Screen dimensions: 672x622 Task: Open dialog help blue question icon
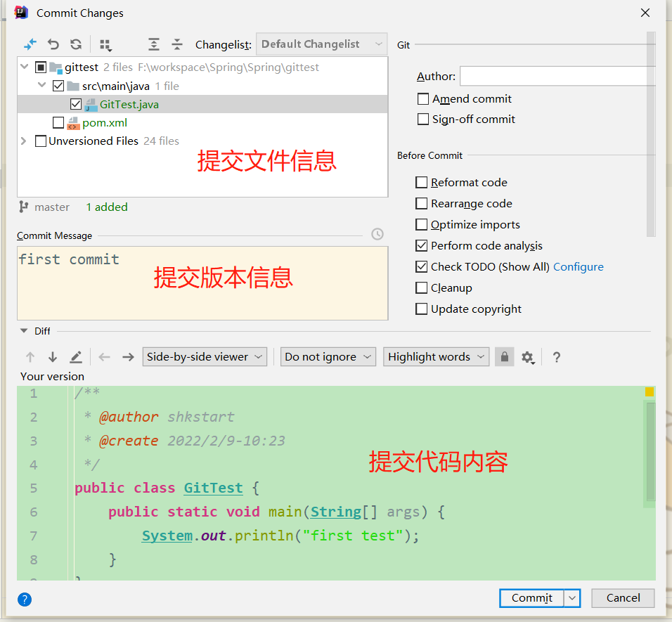pyautogui.click(x=25, y=600)
